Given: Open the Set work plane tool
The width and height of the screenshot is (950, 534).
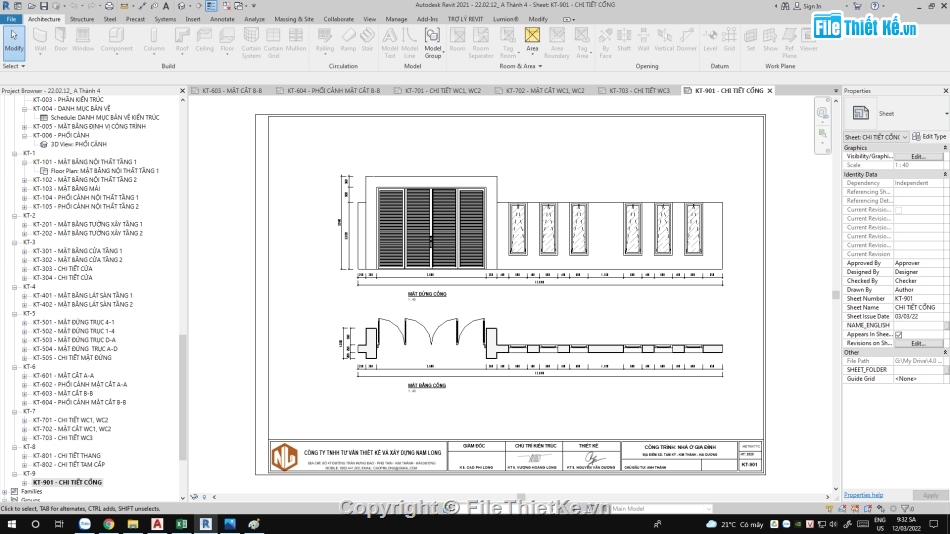Looking at the screenshot, I should [751, 41].
